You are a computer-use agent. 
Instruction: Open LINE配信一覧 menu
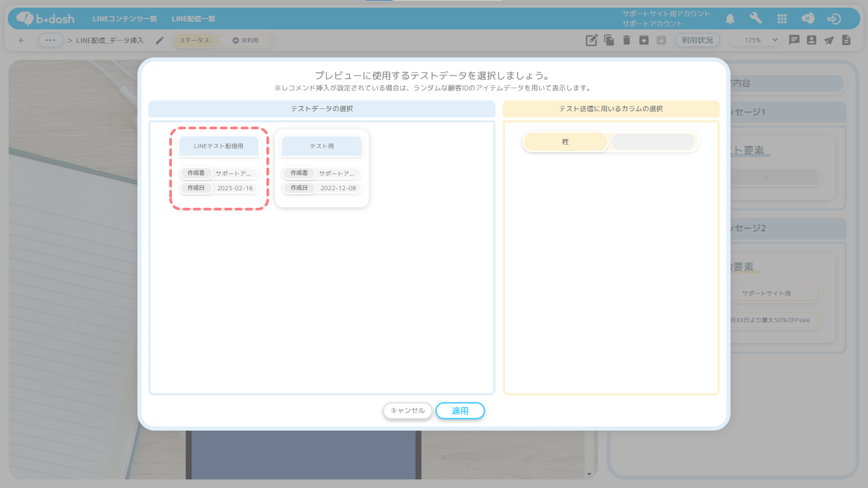tap(193, 19)
